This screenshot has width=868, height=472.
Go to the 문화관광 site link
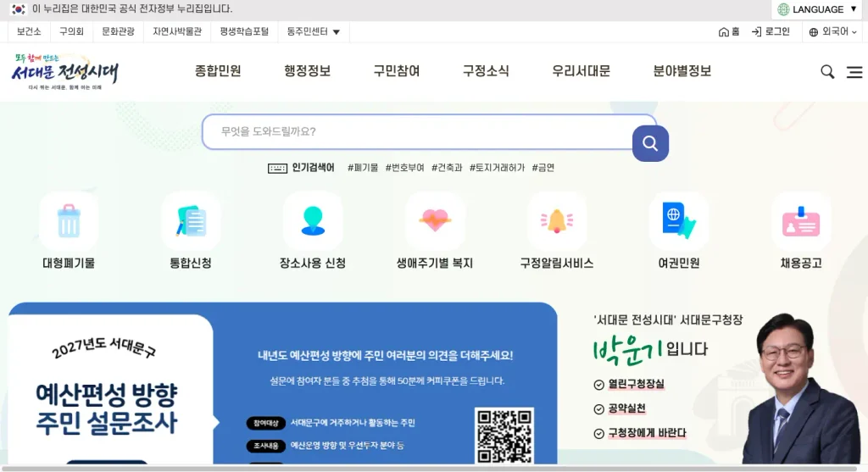(x=118, y=31)
